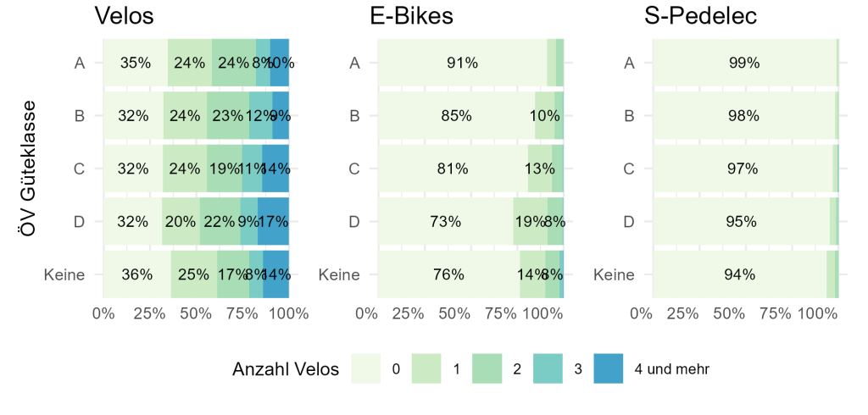Click the legend swatch labeled 2
Image resolution: width=868 pixels, height=415 pixels.
[x=487, y=369]
